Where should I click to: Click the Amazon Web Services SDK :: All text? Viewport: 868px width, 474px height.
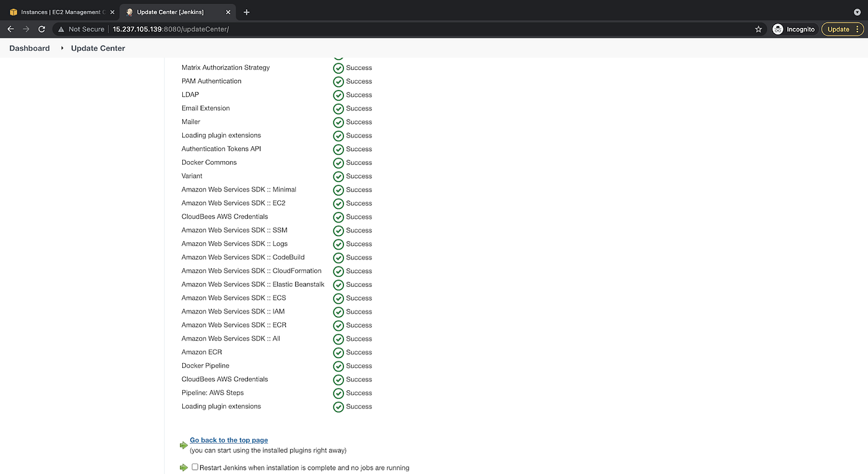point(231,339)
